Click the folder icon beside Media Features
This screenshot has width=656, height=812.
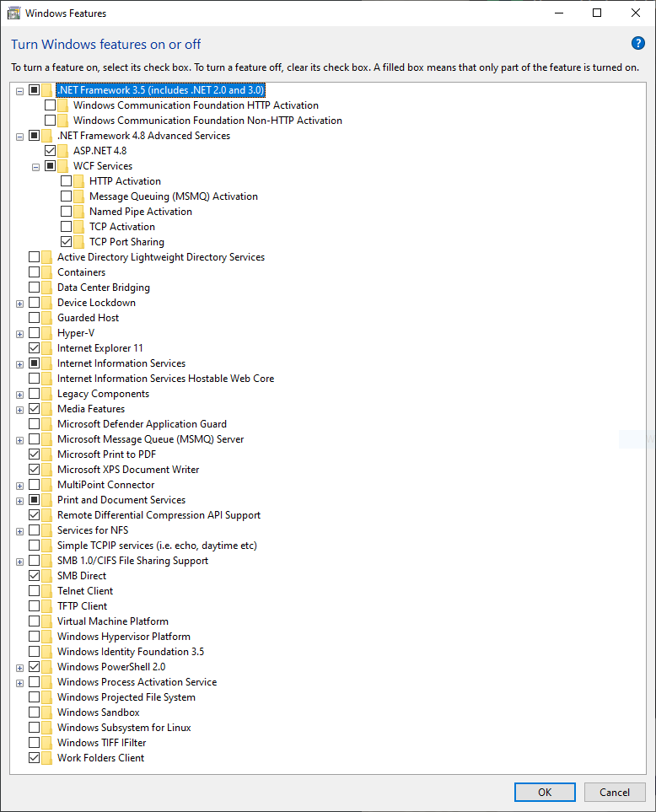click(46, 409)
